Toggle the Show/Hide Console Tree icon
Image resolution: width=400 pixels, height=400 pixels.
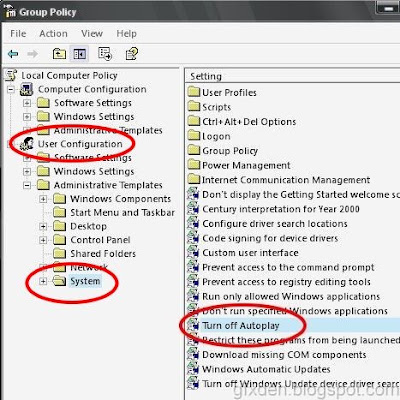[x=80, y=54]
